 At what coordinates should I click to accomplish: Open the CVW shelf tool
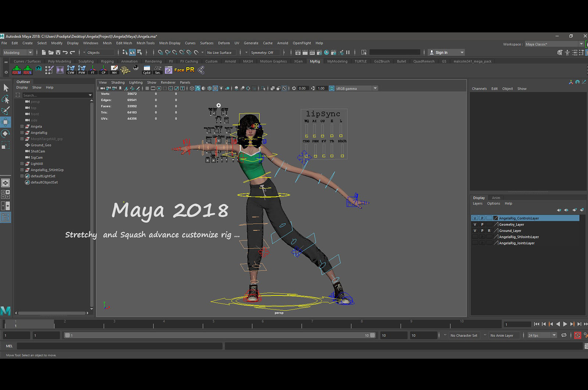point(71,70)
